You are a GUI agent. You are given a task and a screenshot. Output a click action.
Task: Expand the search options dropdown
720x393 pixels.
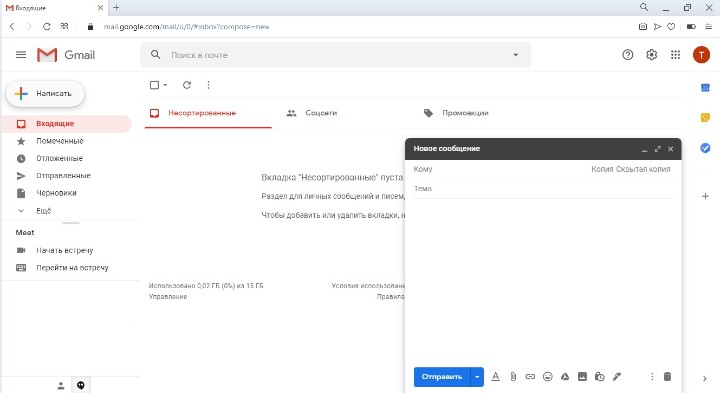[516, 55]
